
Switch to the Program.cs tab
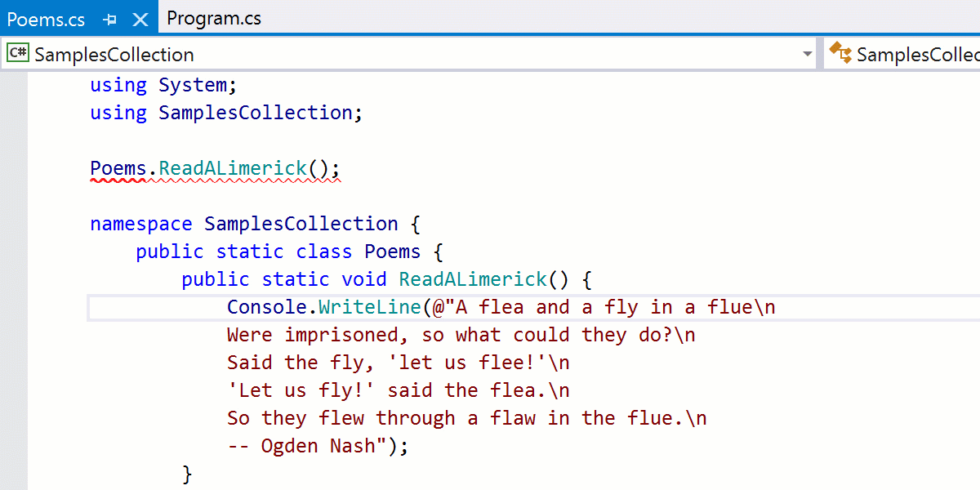(214, 18)
